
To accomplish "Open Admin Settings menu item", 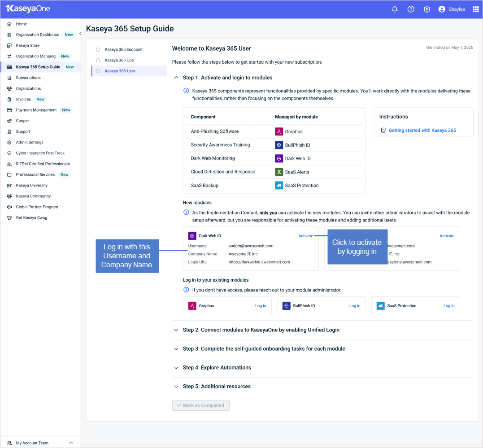I will 40,142.
